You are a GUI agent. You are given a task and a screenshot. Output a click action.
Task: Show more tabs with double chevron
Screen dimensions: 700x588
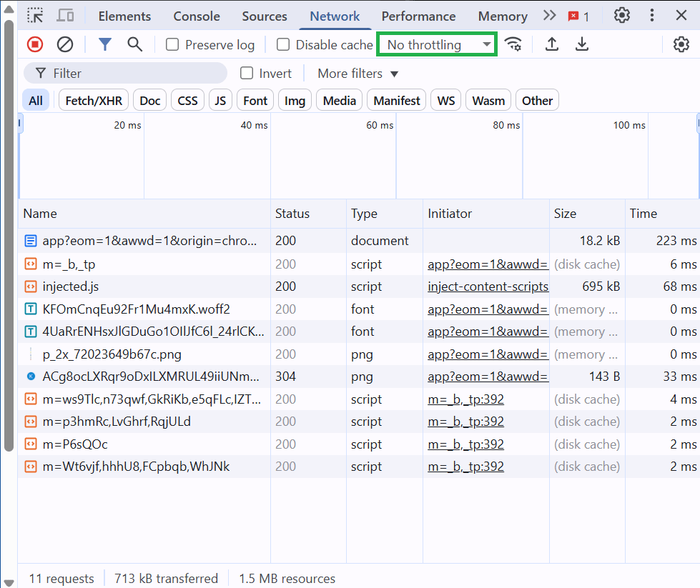coord(550,16)
